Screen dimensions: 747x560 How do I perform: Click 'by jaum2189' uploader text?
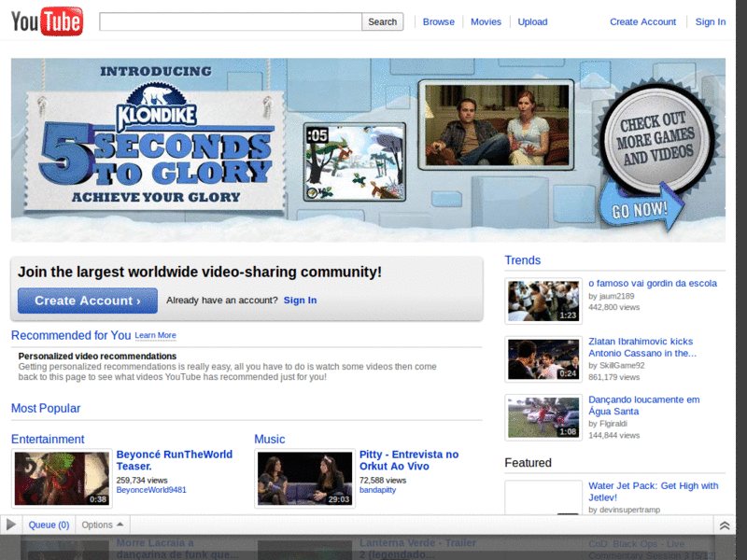pyautogui.click(x=612, y=296)
